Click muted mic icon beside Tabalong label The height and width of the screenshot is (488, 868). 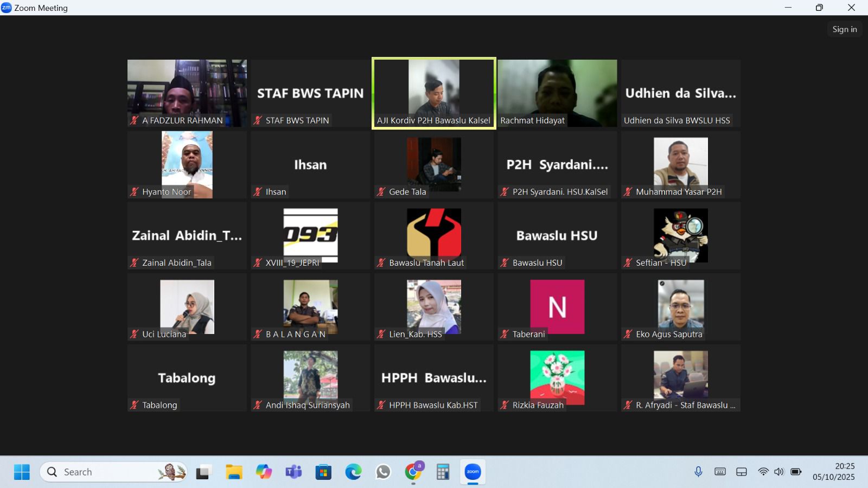pos(135,405)
